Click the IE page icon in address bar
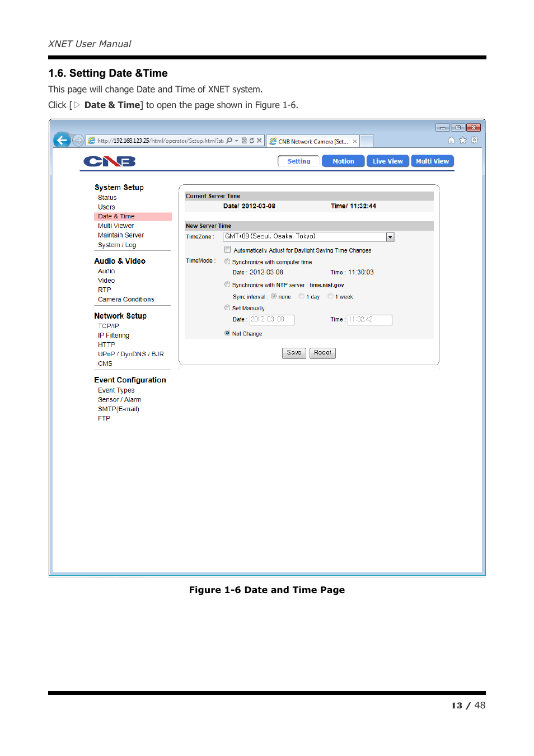This screenshot has height=756, width=534. point(92,141)
